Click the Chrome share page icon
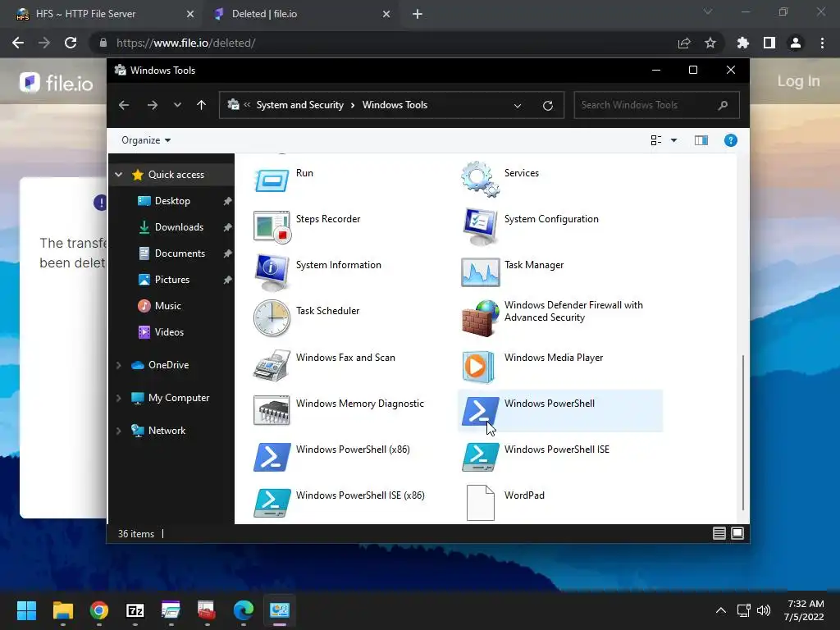840x630 pixels. [684, 43]
